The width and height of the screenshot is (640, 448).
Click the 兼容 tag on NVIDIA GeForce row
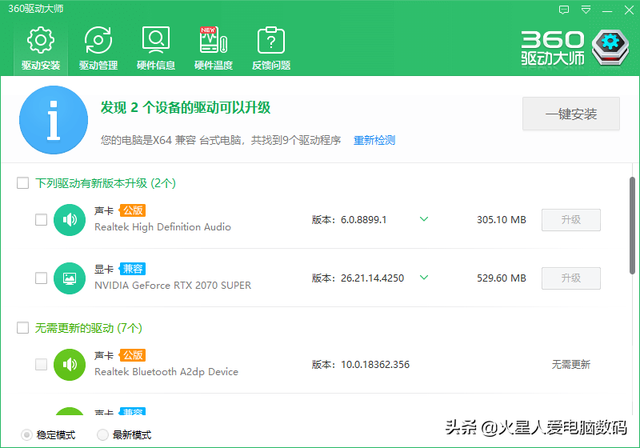tap(133, 269)
